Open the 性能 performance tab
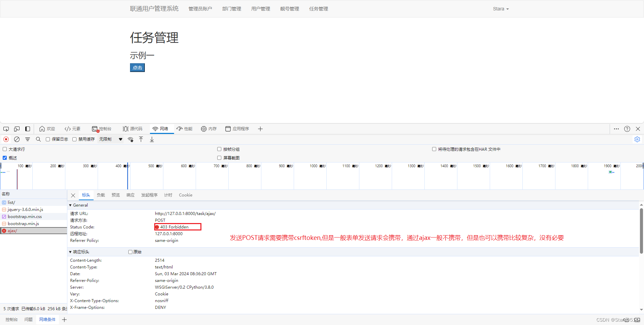Screen dimensions: 644x325 (x=185, y=129)
